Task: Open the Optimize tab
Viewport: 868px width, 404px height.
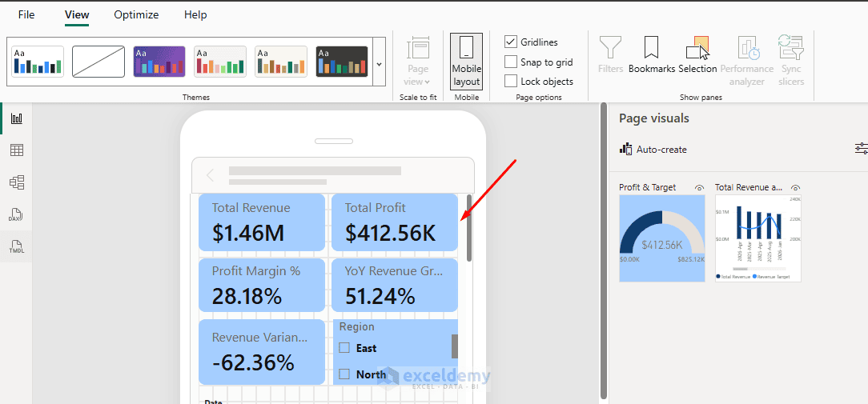Action: point(136,15)
